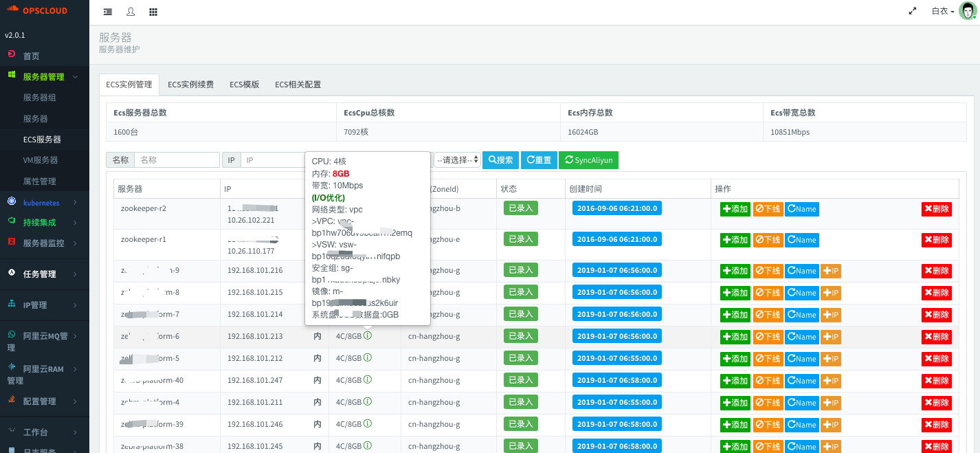Open the 请选择 filter dropdown

tap(457, 160)
